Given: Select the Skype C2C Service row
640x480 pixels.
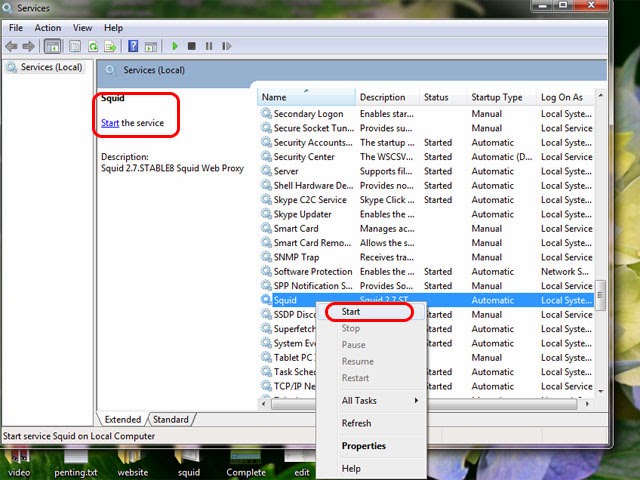Looking at the screenshot, I should (426, 200).
